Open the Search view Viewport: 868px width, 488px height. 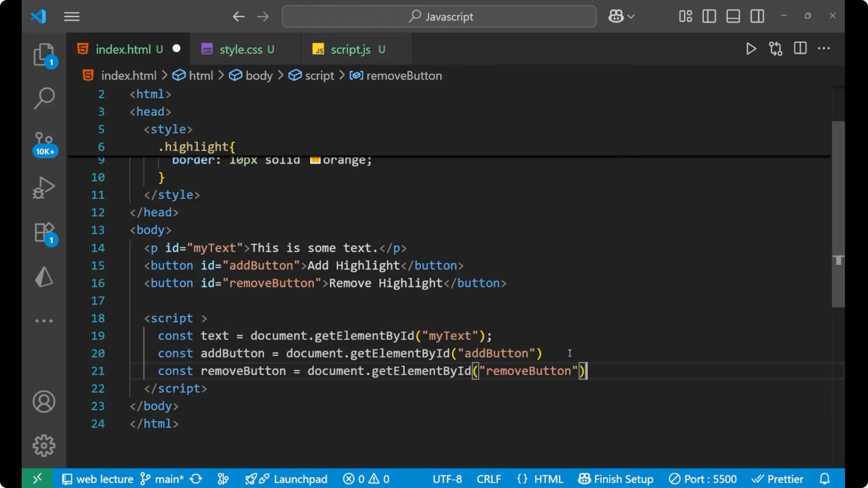click(44, 98)
